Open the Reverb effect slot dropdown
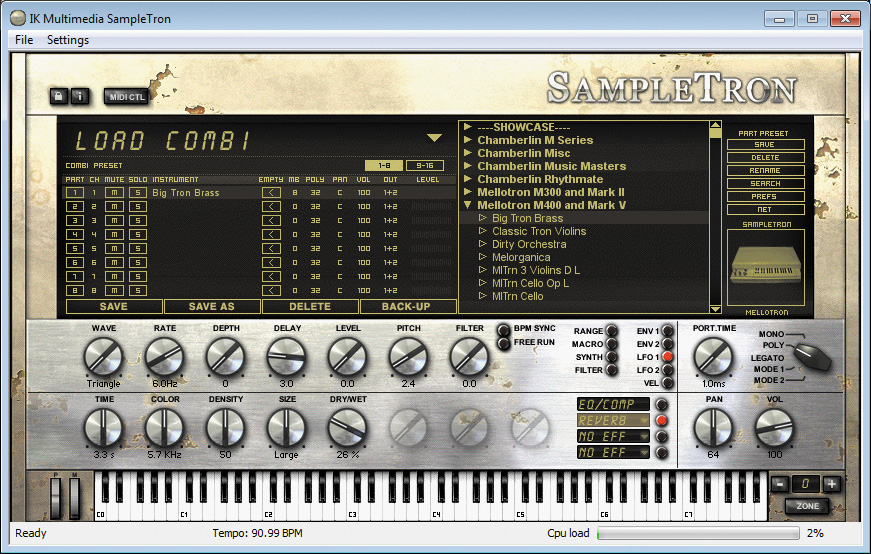 coord(613,421)
